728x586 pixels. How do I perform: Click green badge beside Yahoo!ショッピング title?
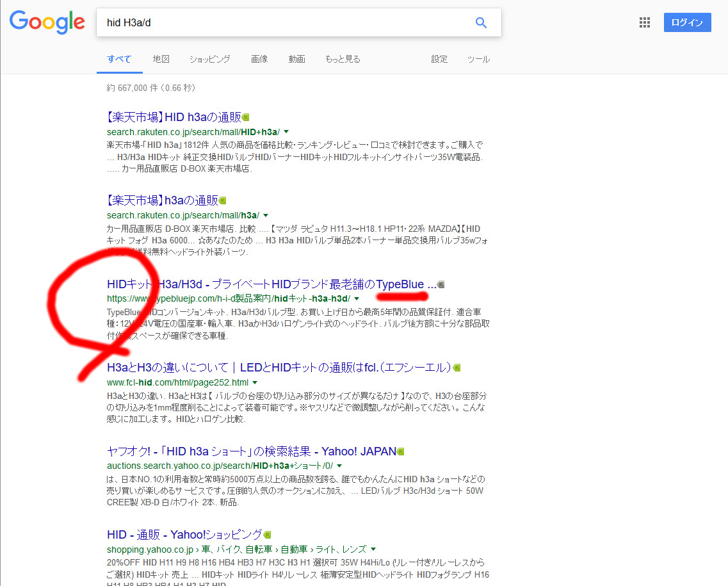pos(268,535)
